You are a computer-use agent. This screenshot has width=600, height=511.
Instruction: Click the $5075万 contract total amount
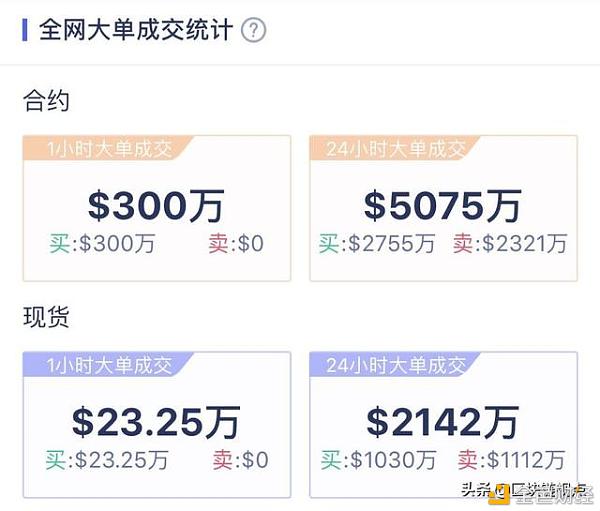[443, 206]
